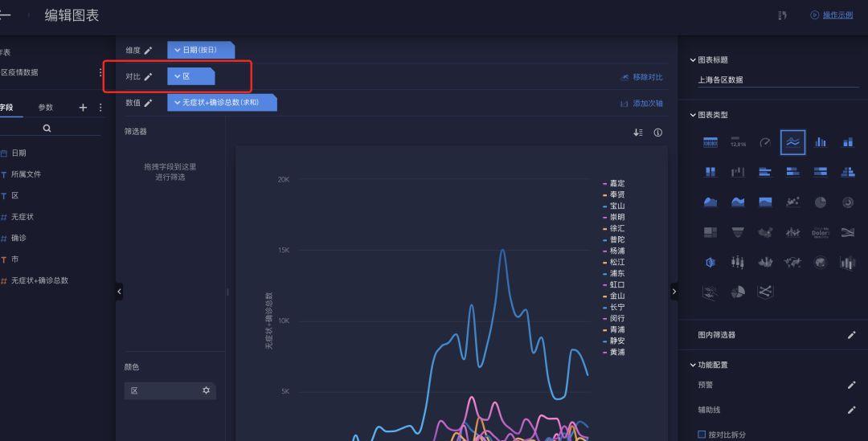The height and width of the screenshot is (441, 868).
Task: Collapse the right settings panel arrow
Action: point(674,292)
